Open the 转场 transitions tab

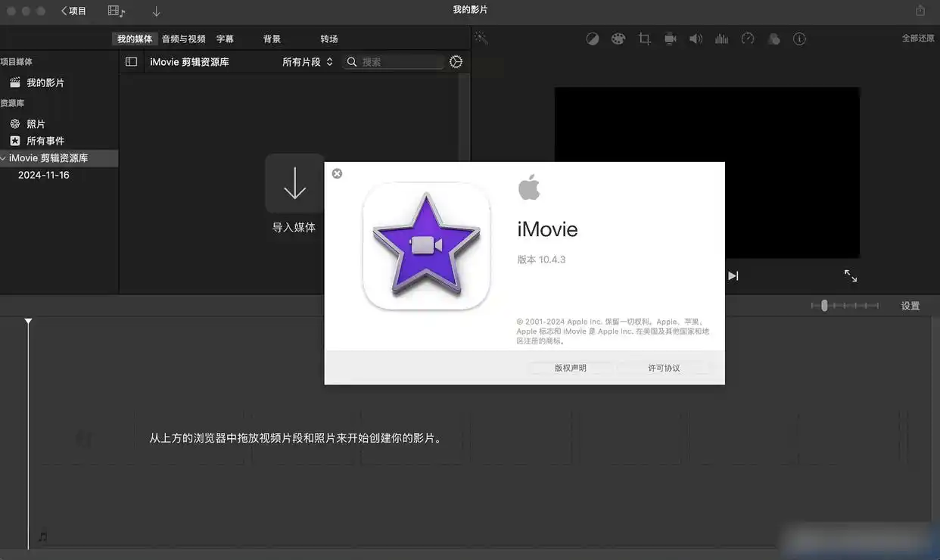coord(328,39)
